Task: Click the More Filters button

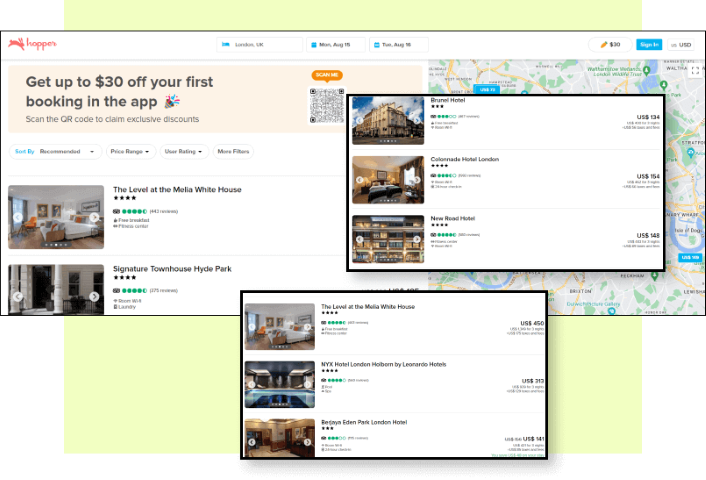Action: tap(233, 151)
